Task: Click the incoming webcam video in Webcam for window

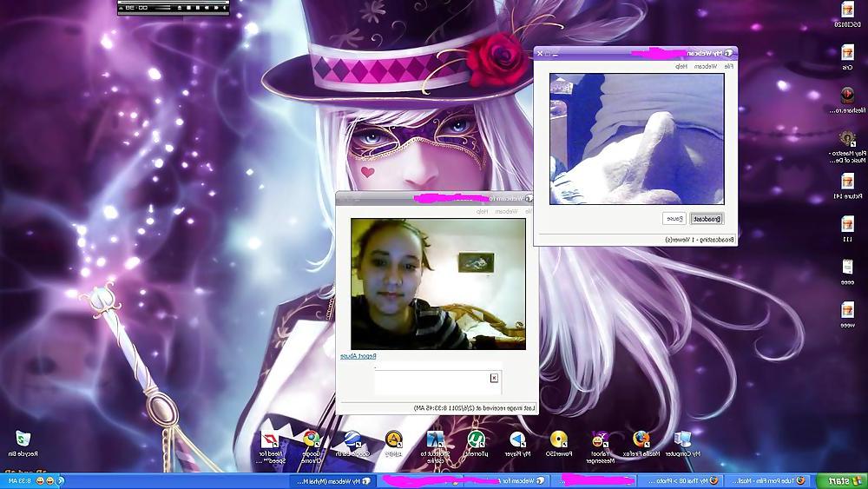Action: 437,283
